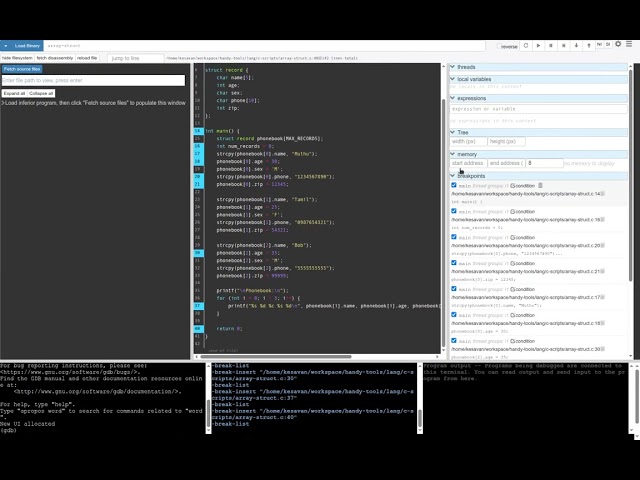Focus the memory bytes-per-line field

544,163
